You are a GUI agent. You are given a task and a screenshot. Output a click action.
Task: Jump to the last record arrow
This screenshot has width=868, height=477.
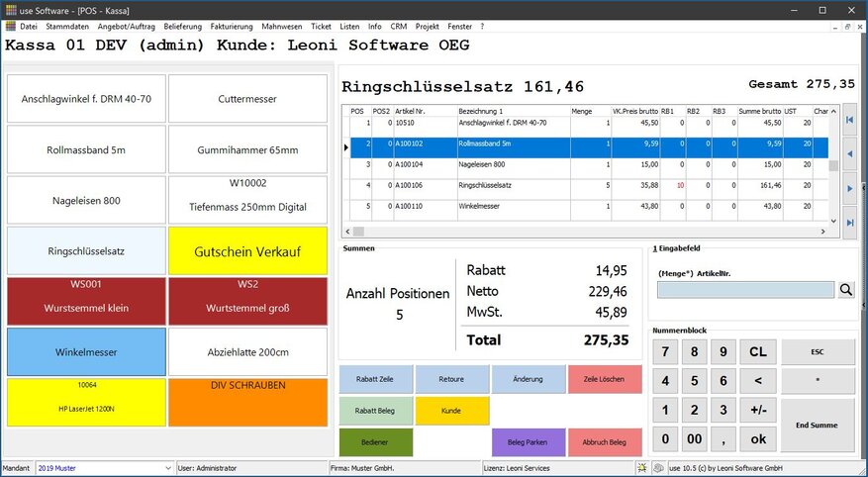[x=848, y=222]
